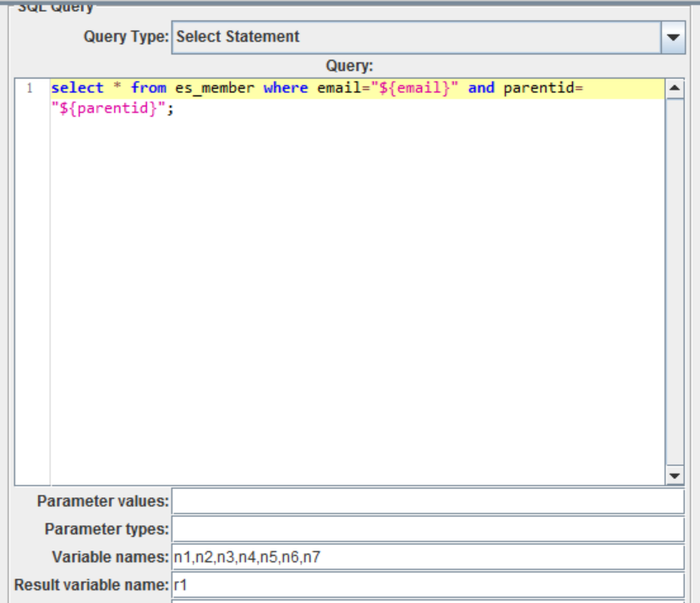The width and height of the screenshot is (700, 603).
Task: Click the 'from' keyword in the query
Action: 149,88
